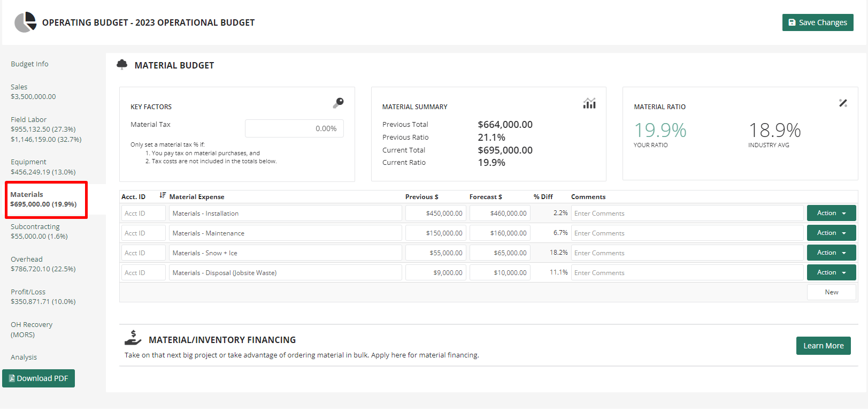Click Acct ID field for Materials - Installation

point(143,213)
